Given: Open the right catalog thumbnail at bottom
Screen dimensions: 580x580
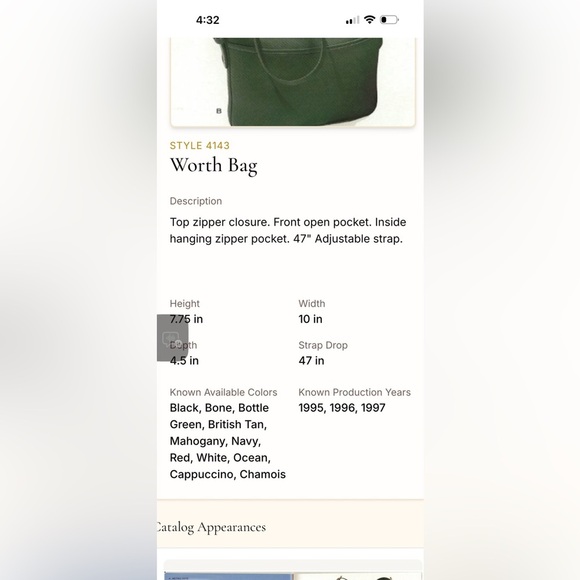Looking at the screenshot, I should [357, 576].
